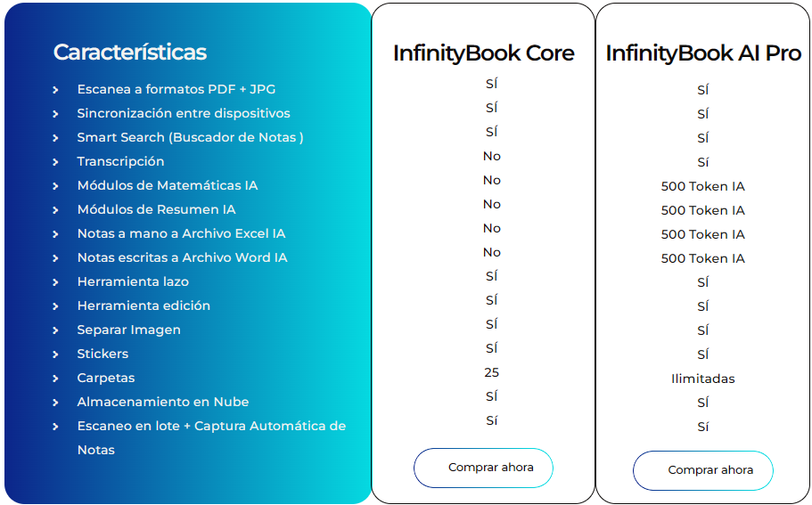Click chevron icon beside Escanea a formatos PDF + JPG
The width and height of the screenshot is (812, 505).
[55, 90]
